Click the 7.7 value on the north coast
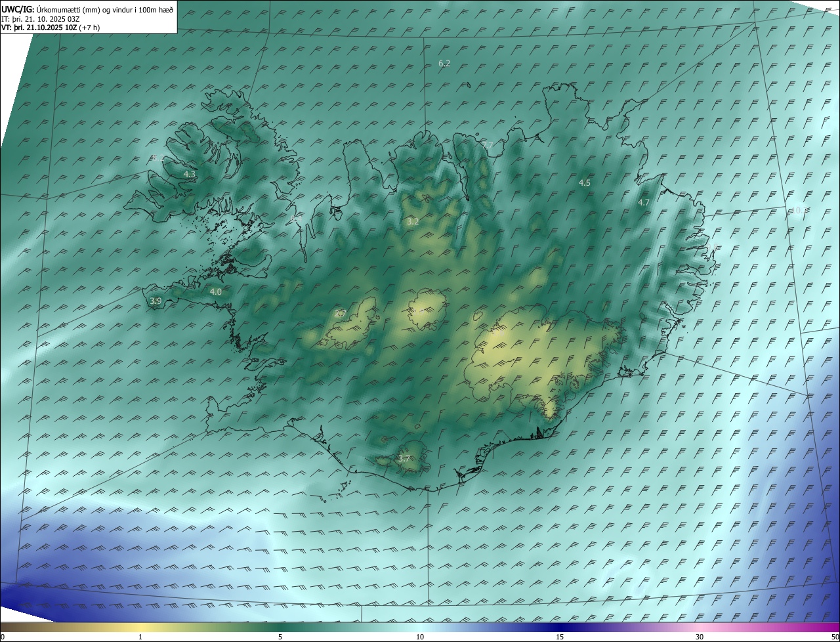Image resolution: width=840 pixels, height=642 pixels. pyautogui.click(x=486, y=145)
